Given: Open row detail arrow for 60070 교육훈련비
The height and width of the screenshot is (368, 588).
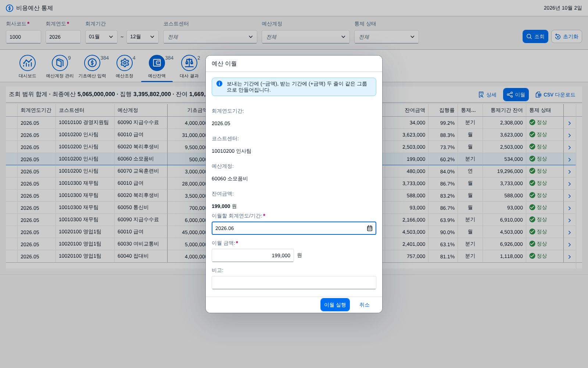Looking at the screenshot, I should [x=570, y=171].
